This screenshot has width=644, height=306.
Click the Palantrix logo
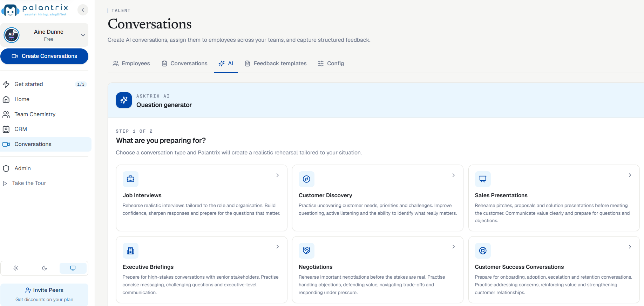click(x=34, y=10)
